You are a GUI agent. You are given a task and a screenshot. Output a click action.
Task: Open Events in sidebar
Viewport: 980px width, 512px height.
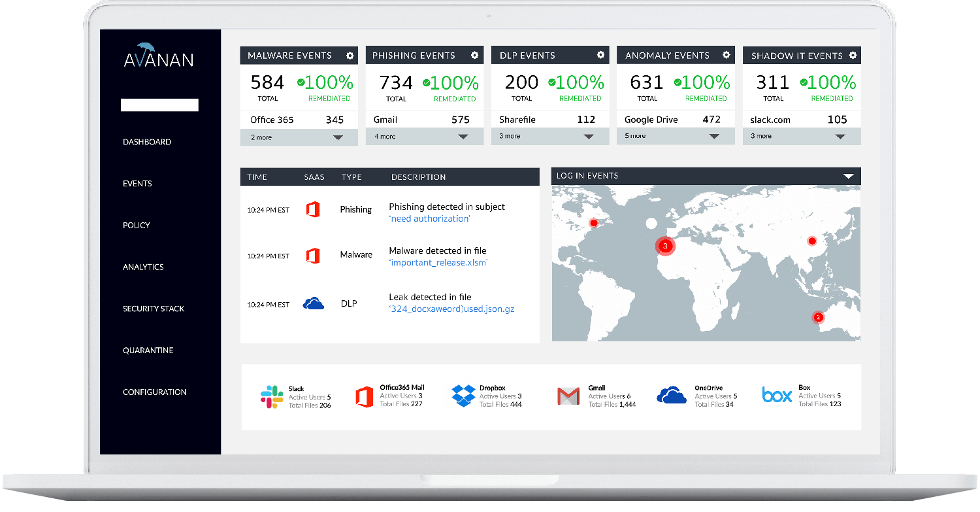click(x=137, y=184)
